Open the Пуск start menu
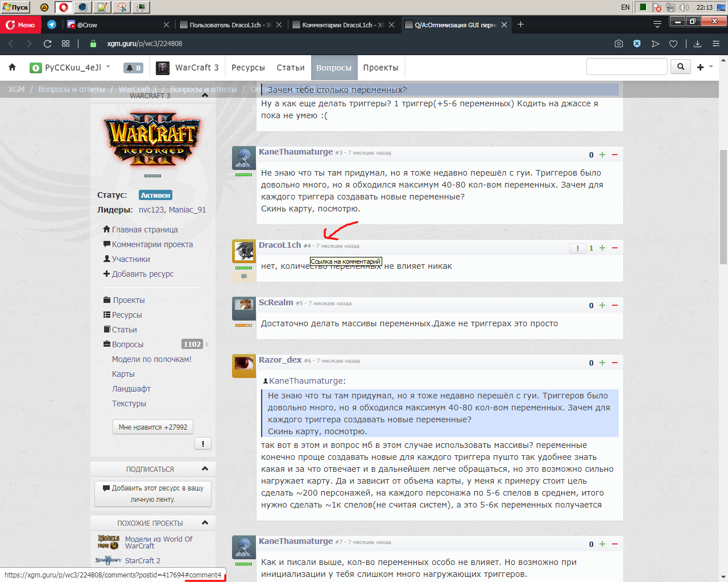This screenshot has height=582, width=728. [x=15, y=7]
